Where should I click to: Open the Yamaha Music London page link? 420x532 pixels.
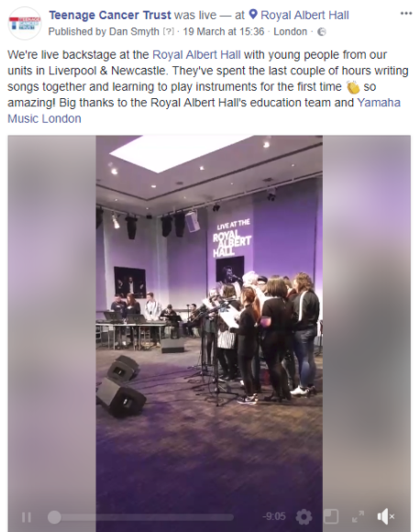click(204, 111)
